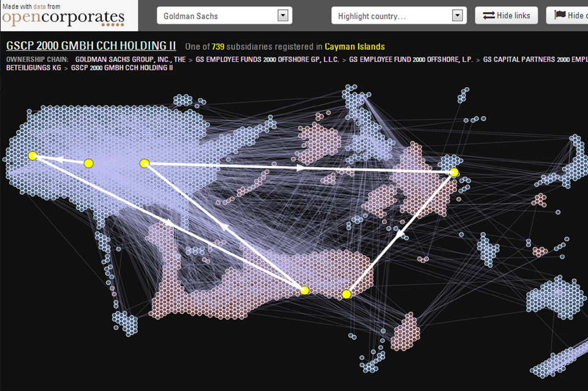
Task: Click the Hide links button
Action: [507, 15]
